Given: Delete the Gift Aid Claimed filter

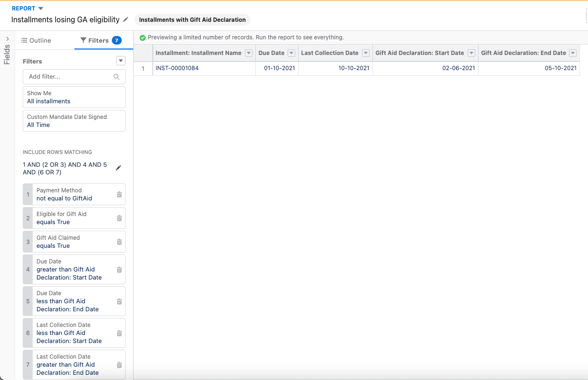Looking at the screenshot, I should [x=119, y=242].
